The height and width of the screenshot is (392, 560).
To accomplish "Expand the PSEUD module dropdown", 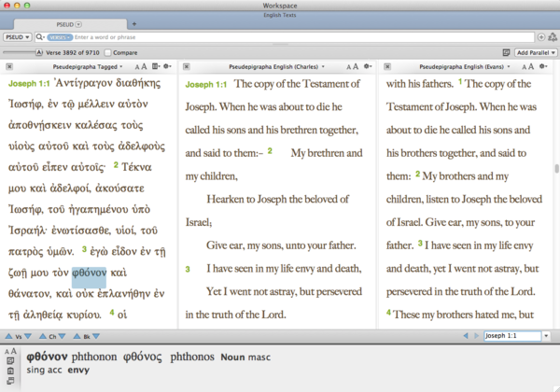I will coord(18,36).
